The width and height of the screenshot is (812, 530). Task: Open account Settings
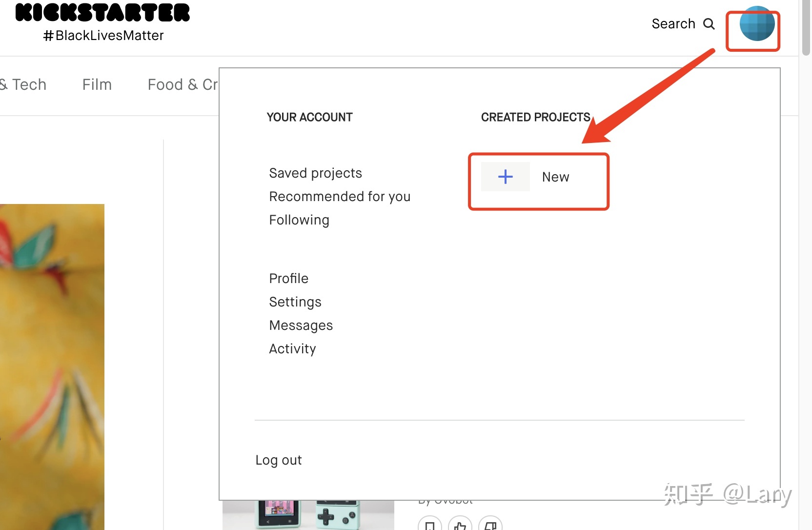coord(295,302)
